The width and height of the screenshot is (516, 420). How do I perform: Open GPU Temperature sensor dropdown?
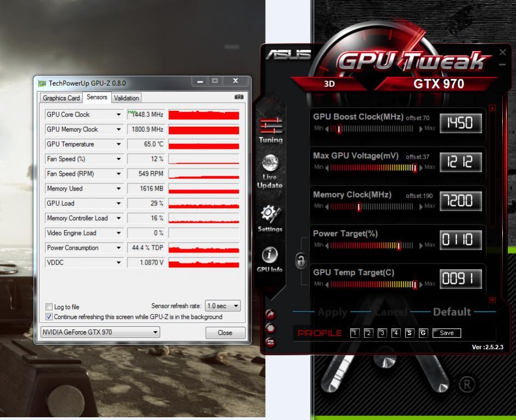pyautogui.click(x=119, y=144)
